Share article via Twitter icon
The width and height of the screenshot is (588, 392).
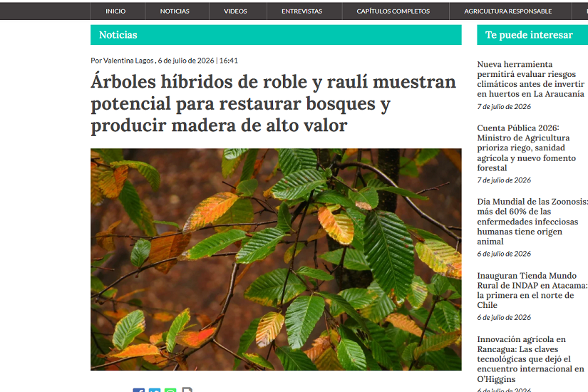coord(155,390)
